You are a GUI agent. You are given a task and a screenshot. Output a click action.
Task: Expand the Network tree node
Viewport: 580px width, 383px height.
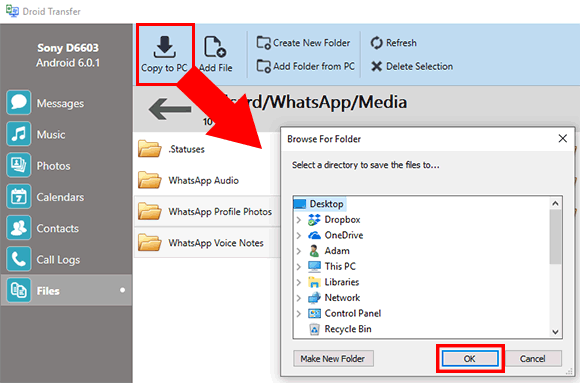pyautogui.click(x=299, y=298)
